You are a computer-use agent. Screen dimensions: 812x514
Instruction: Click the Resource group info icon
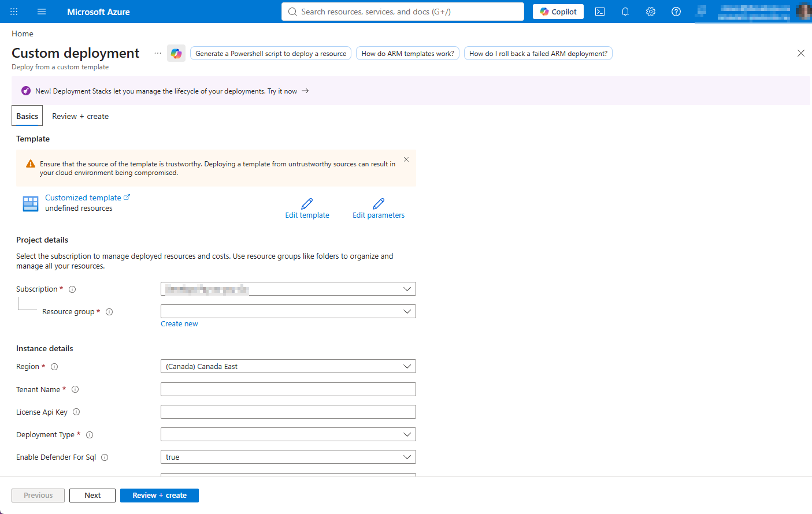pos(109,312)
